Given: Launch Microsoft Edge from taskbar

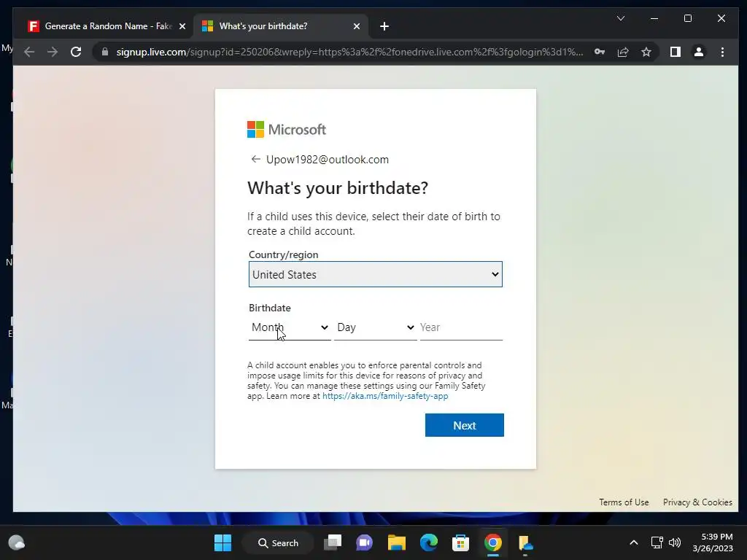Looking at the screenshot, I should coord(429,542).
